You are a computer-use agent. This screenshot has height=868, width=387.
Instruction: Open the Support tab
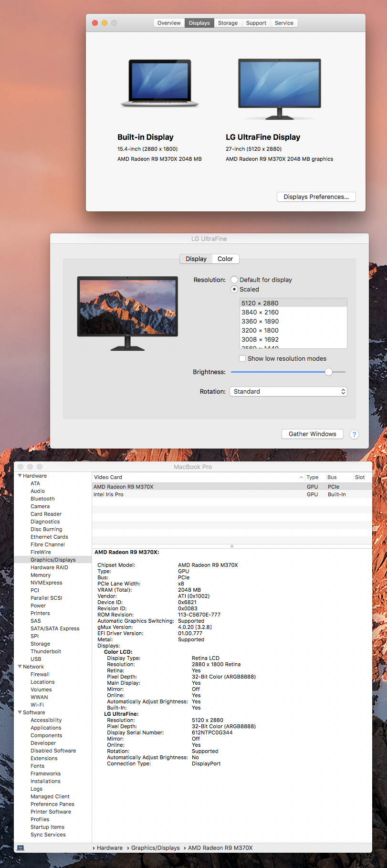point(256,23)
